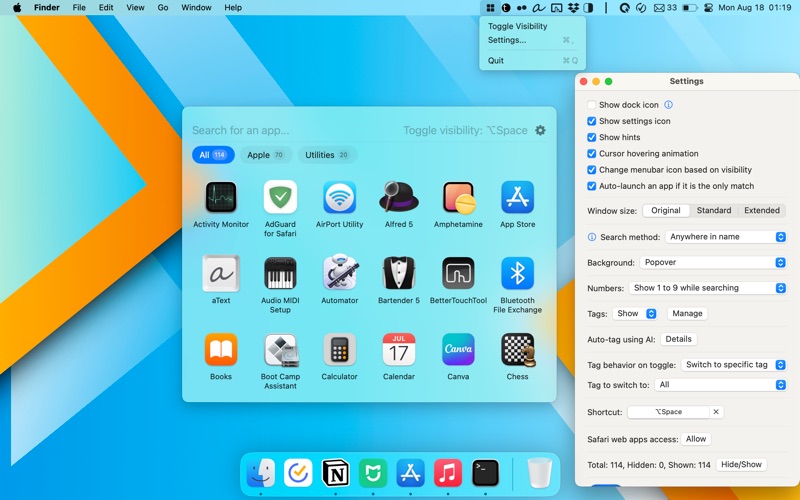Toggle Show hints checkbox
Viewport: 800px width, 500px height.
click(x=591, y=137)
